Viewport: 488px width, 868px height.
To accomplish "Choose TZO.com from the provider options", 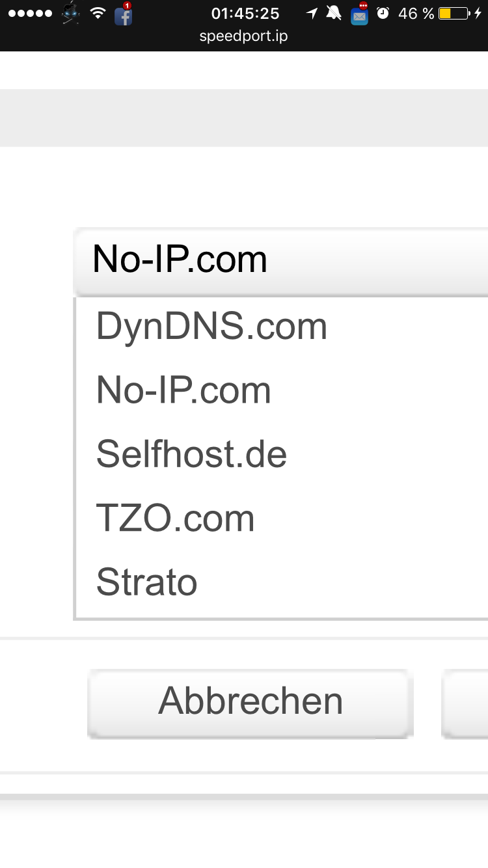I will [x=176, y=517].
